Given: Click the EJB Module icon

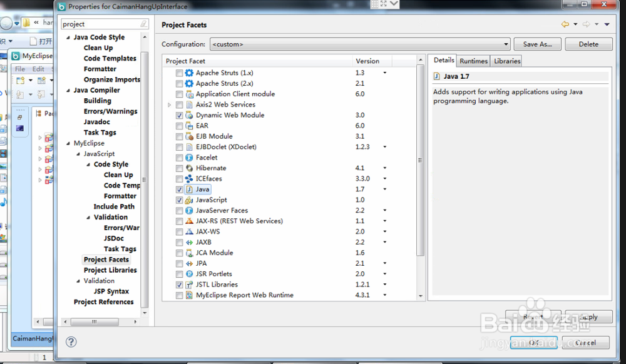Looking at the screenshot, I should (189, 136).
